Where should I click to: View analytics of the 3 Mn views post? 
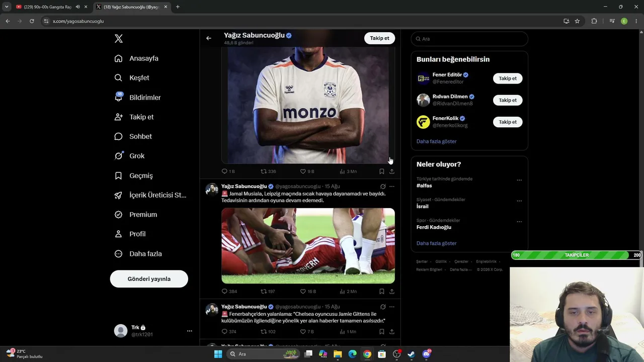(x=348, y=171)
